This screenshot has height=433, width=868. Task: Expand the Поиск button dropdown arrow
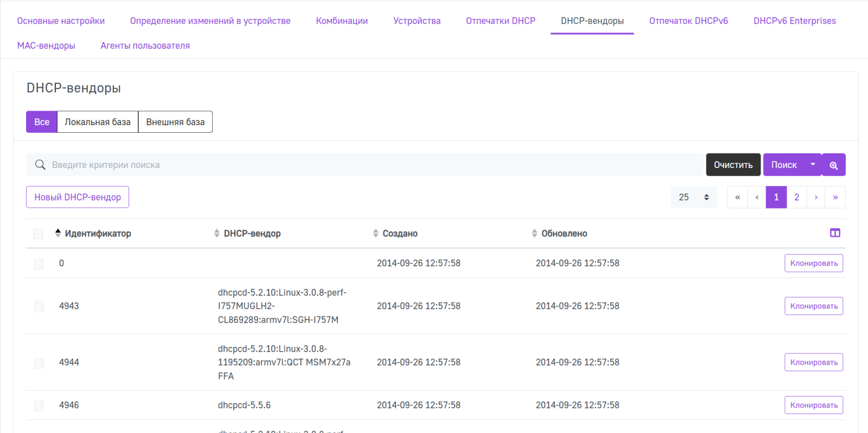tap(813, 165)
